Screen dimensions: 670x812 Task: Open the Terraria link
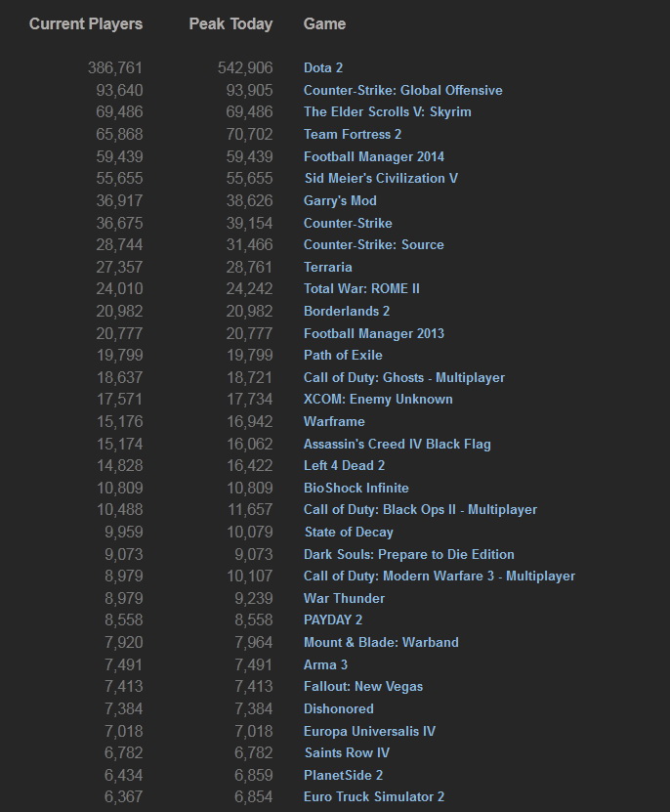pyautogui.click(x=327, y=267)
